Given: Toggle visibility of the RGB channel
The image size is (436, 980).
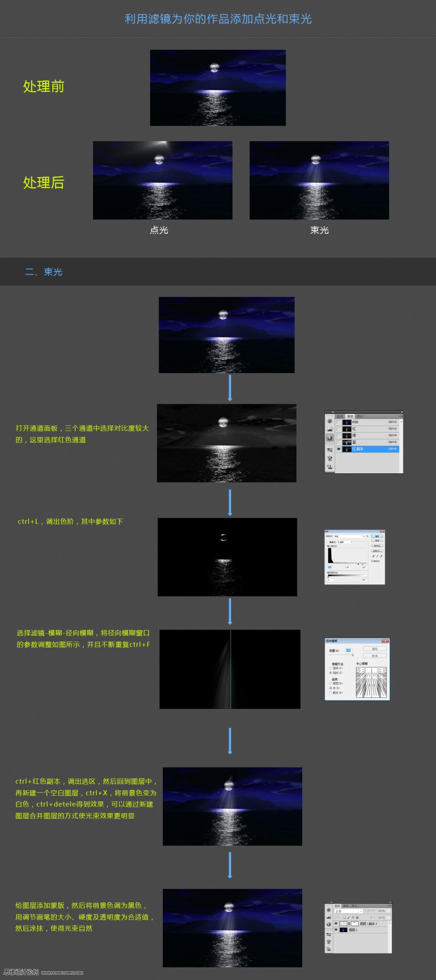Looking at the screenshot, I should tap(339, 422).
